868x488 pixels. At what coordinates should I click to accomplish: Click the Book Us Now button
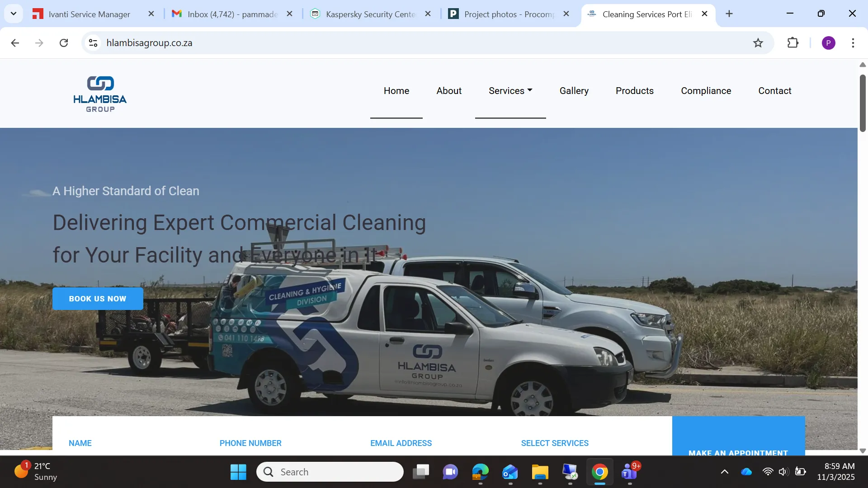(98, 299)
